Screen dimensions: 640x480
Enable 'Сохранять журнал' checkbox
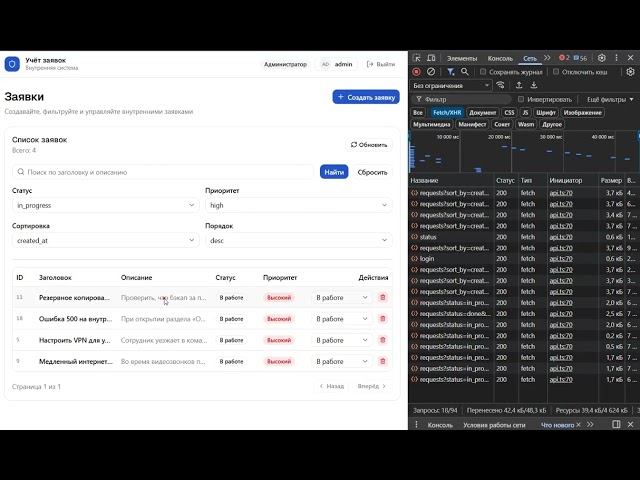tap(483, 72)
